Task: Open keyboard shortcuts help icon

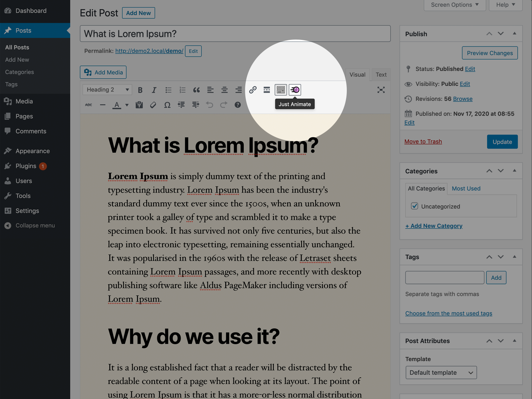Action: [237, 105]
